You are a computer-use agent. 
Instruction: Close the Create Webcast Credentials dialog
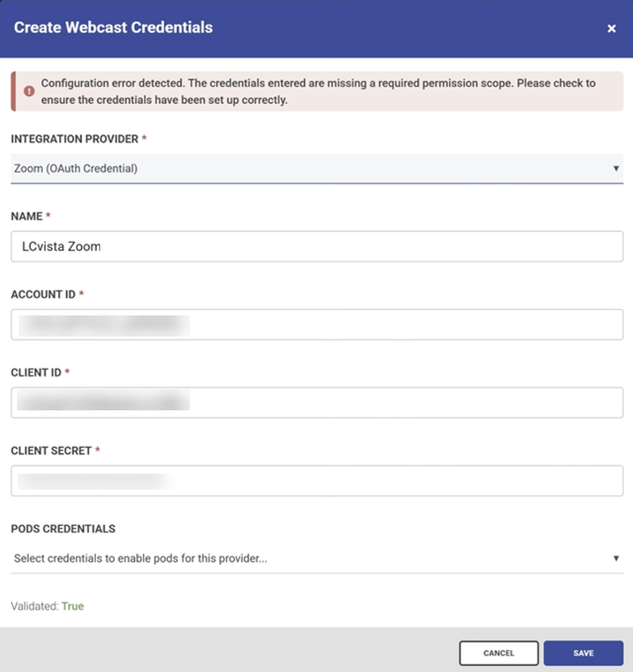(611, 28)
